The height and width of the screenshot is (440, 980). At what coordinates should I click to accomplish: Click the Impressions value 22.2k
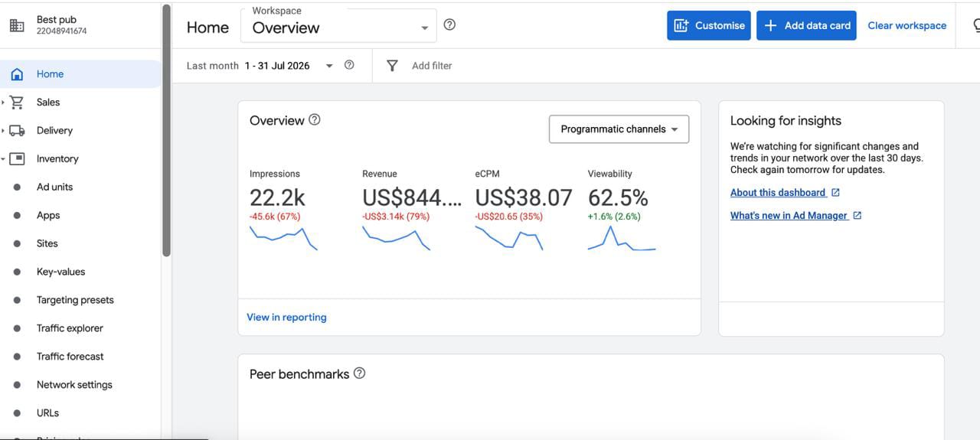coord(277,197)
